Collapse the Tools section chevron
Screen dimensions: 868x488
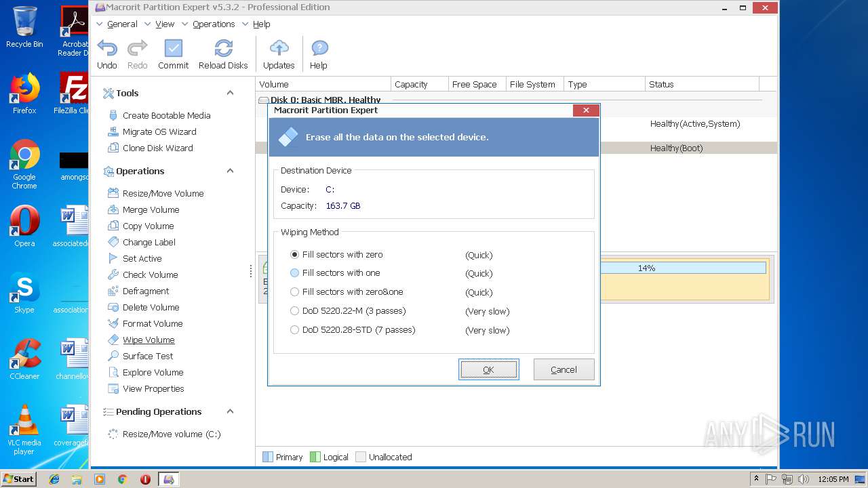tap(230, 93)
